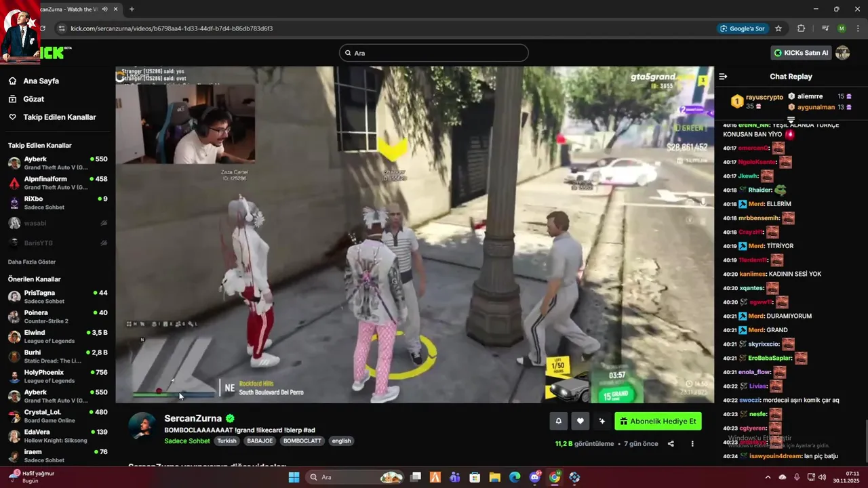Click in the Ara search box at the top

434,53
